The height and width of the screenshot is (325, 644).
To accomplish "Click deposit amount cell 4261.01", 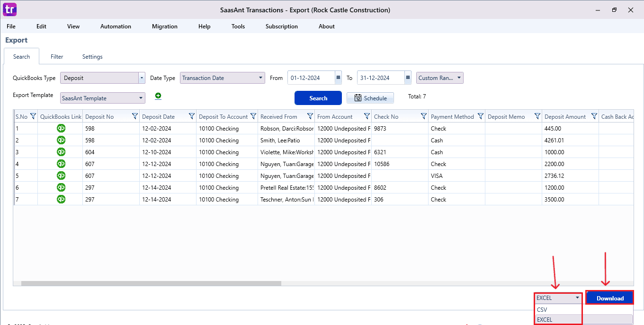I will point(570,140).
